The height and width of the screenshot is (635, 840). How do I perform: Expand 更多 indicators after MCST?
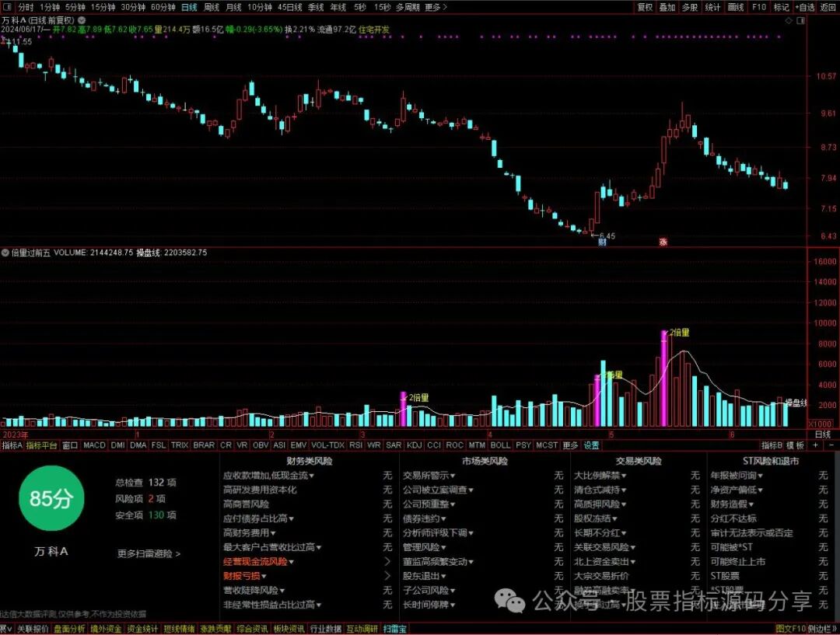(571, 445)
